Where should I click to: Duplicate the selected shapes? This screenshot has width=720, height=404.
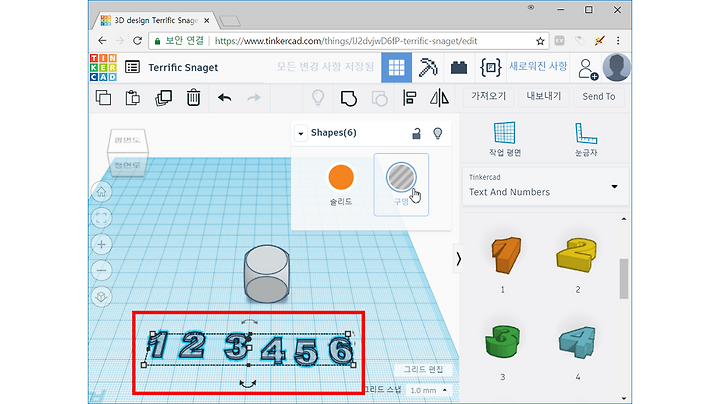[163, 98]
